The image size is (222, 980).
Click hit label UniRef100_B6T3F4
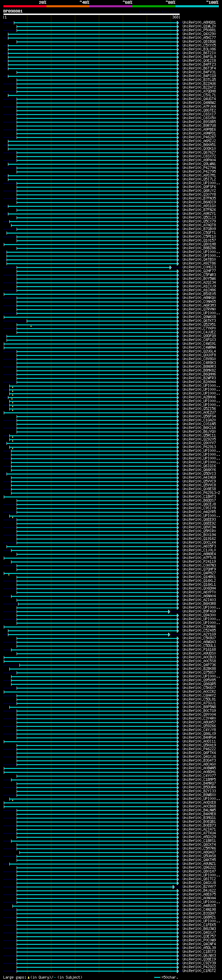click(199, 68)
